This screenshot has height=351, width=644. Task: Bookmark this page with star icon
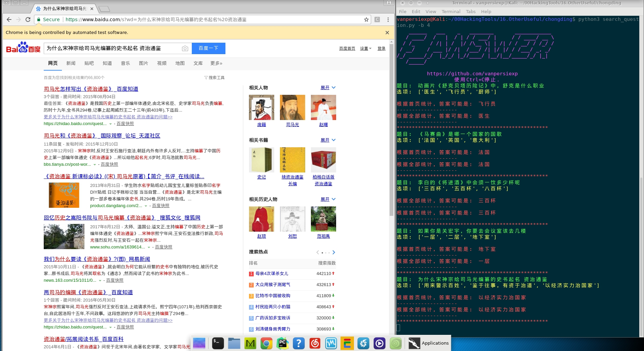pyautogui.click(x=366, y=19)
